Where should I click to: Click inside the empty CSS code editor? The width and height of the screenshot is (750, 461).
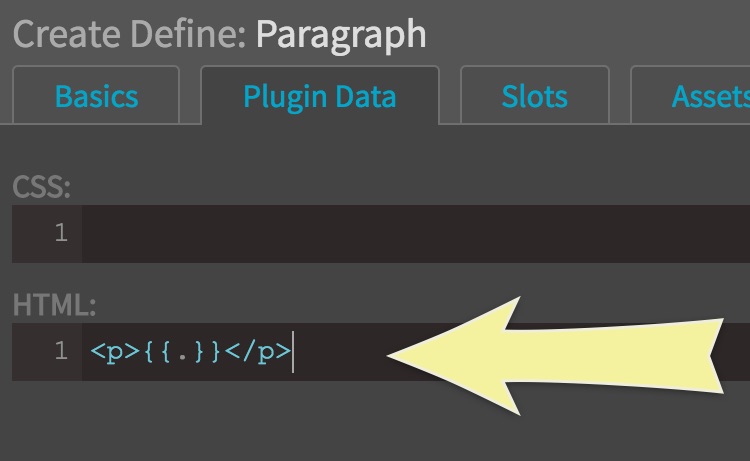tap(400, 234)
